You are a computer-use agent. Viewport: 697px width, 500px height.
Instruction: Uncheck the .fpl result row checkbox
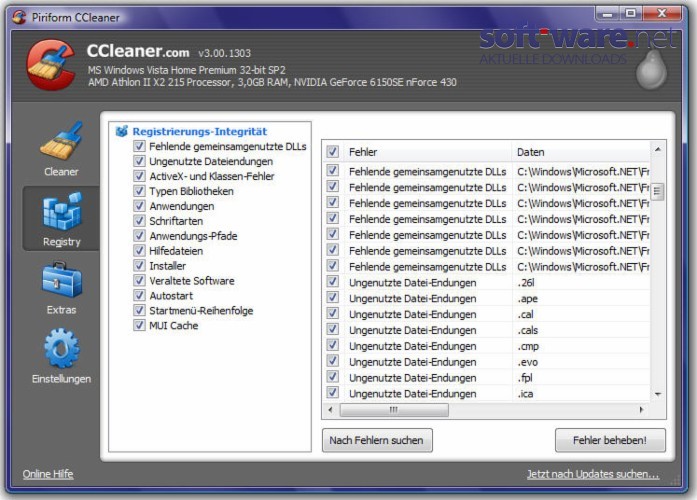coord(332,377)
